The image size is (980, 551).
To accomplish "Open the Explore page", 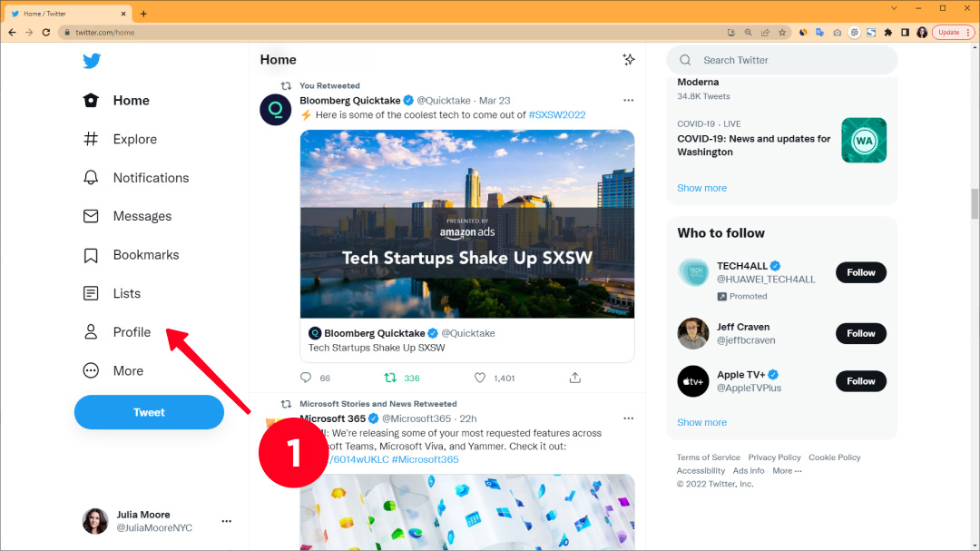I will coord(120,139).
